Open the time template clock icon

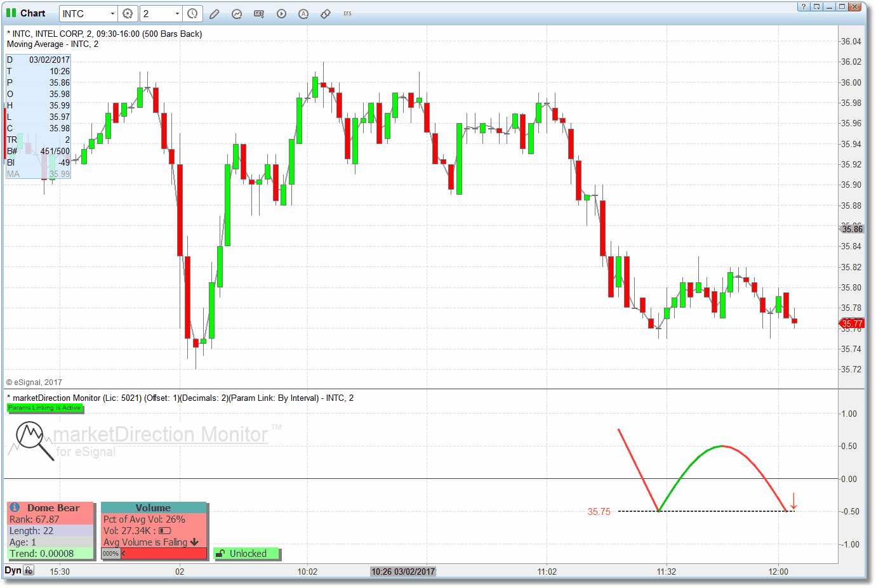192,13
